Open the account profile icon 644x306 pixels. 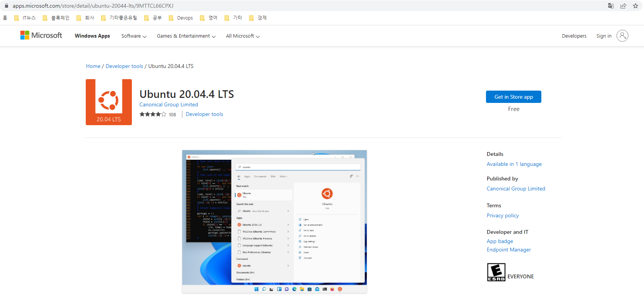click(622, 36)
